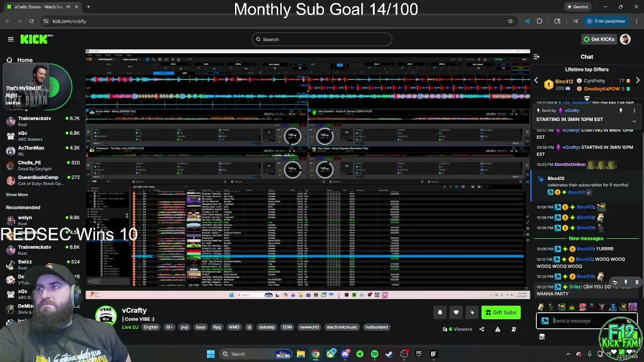
Task: Open the Kick hamburger menu
Action: click(11, 39)
